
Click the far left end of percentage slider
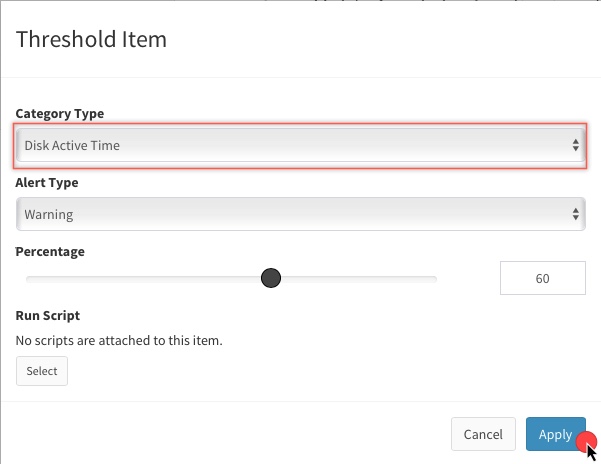(x=28, y=279)
